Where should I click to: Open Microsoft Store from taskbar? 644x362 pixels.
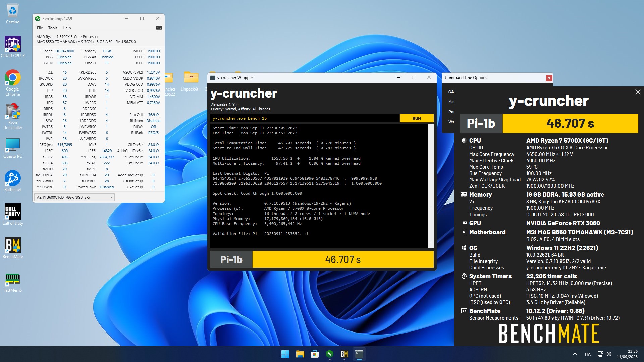[x=315, y=354]
